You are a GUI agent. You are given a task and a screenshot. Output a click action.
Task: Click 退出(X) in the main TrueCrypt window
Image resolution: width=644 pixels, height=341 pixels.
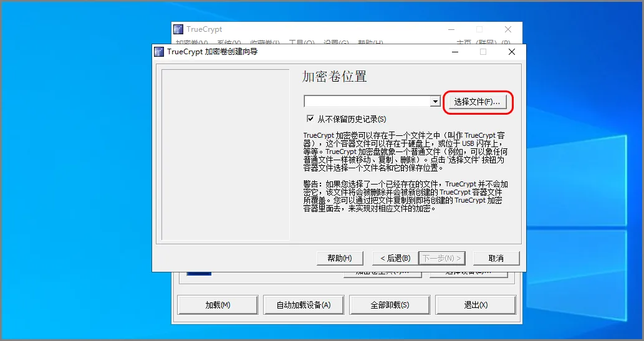(476, 305)
